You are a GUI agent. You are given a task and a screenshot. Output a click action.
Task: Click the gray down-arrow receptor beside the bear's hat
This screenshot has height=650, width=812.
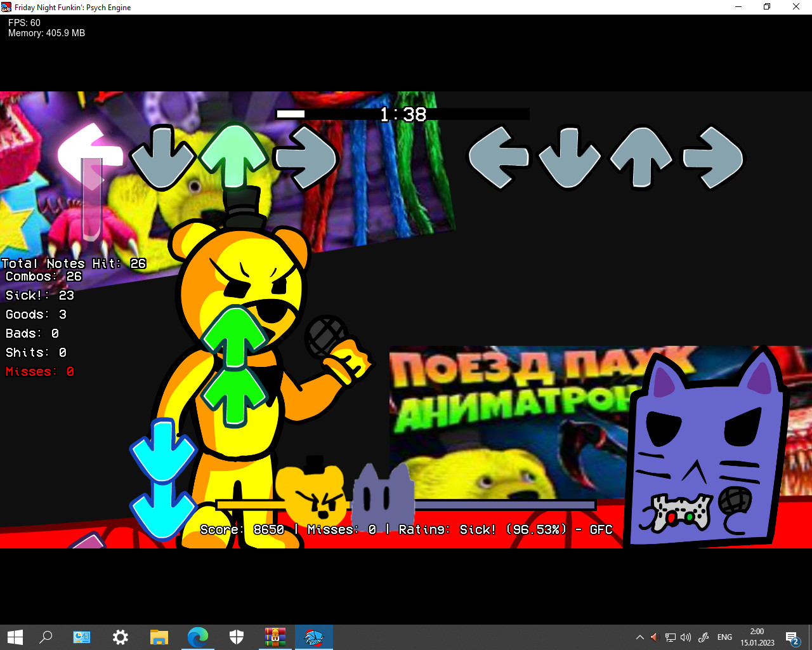click(x=162, y=157)
